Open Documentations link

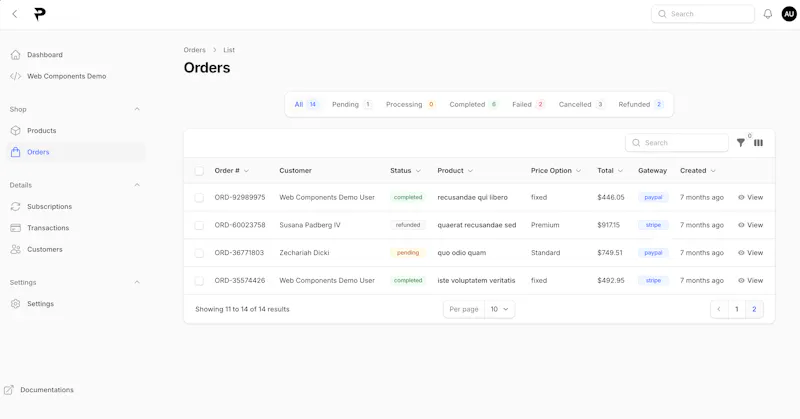[47, 390]
